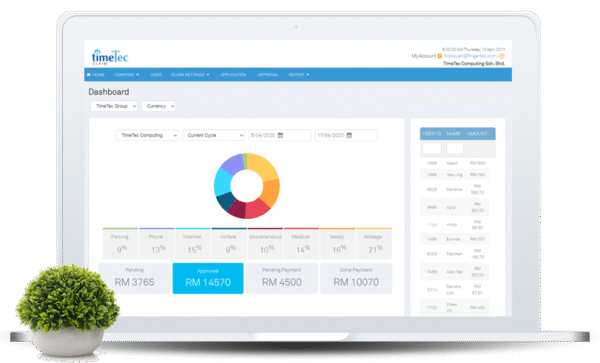Click the account email link
600x363 pixels.
pos(470,56)
